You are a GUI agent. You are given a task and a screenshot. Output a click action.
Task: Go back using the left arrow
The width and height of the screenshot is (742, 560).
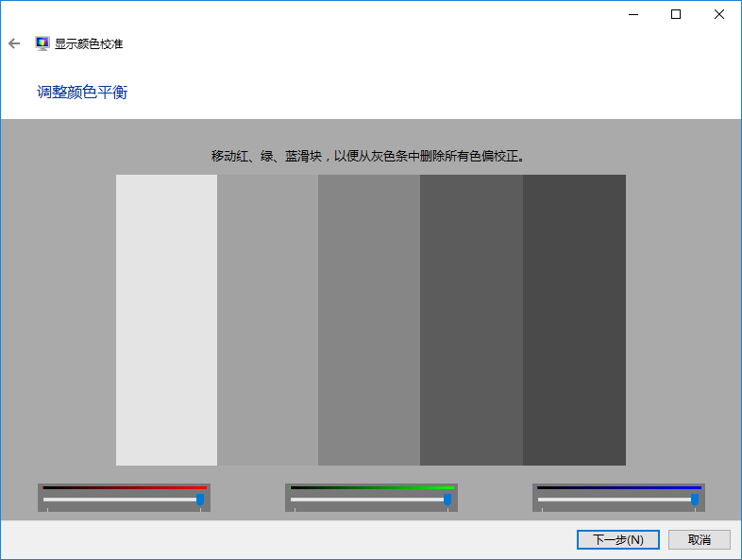(14, 44)
